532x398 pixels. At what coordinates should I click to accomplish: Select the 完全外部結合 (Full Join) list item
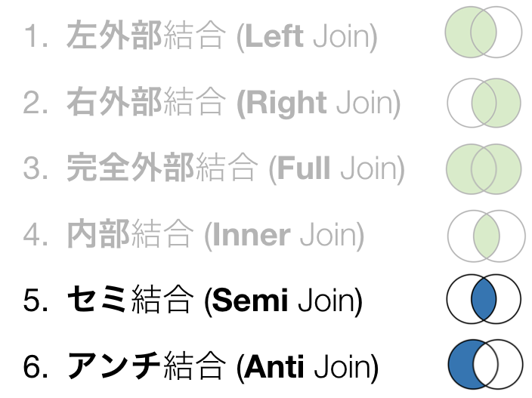coord(214,168)
